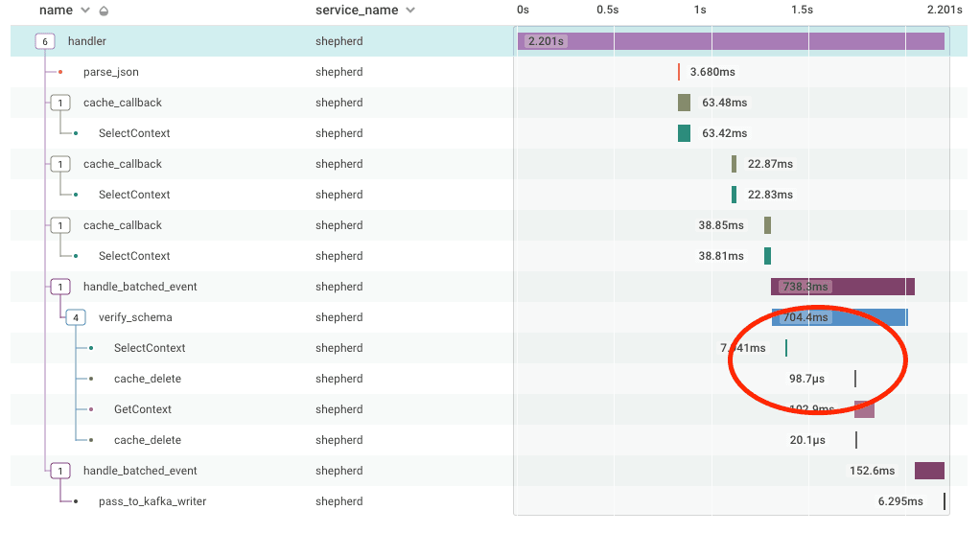Collapse the cache_callback node lasting 63.48ms
980x533 pixels.
60,103
